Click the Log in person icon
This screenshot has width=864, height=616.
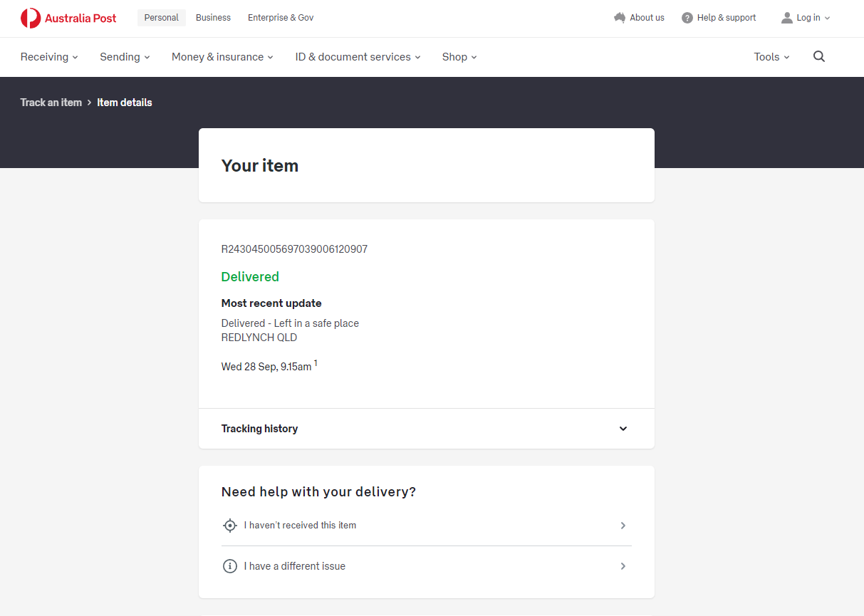pos(786,18)
